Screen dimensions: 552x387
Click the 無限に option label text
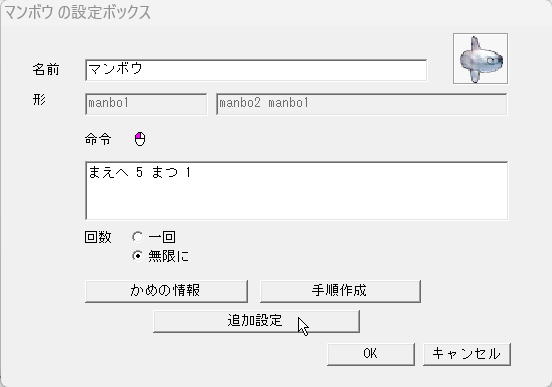click(x=169, y=256)
